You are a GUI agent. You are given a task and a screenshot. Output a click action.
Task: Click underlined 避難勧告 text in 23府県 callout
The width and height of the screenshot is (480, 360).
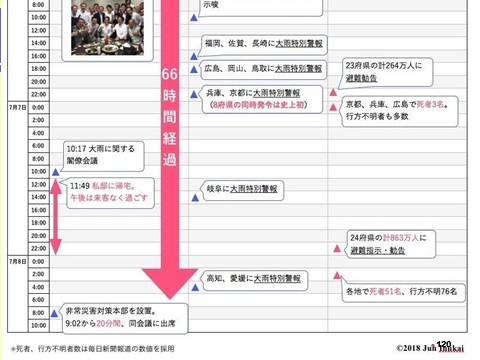coord(361,78)
